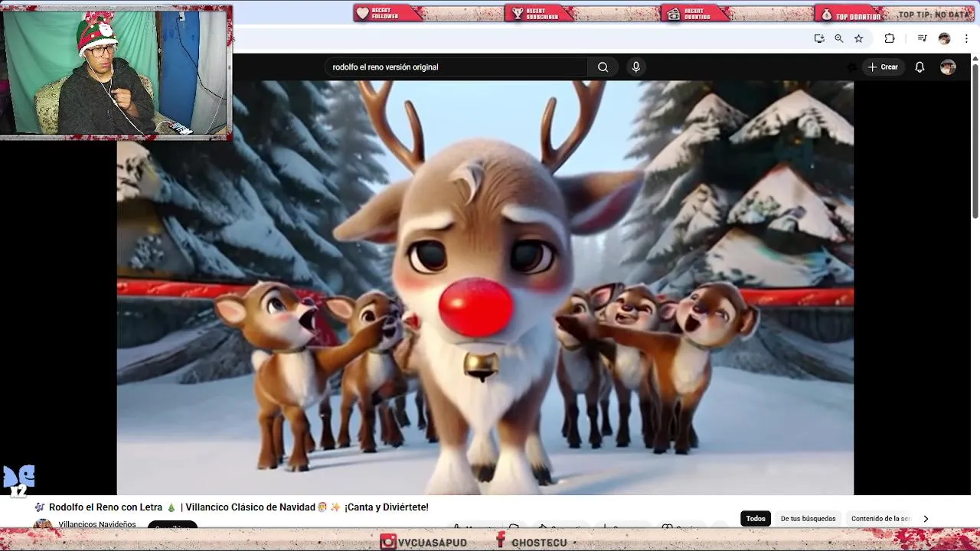
Task: Click the Instagram VVCUASAPUD overlay icon
Action: click(x=389, y=542)
